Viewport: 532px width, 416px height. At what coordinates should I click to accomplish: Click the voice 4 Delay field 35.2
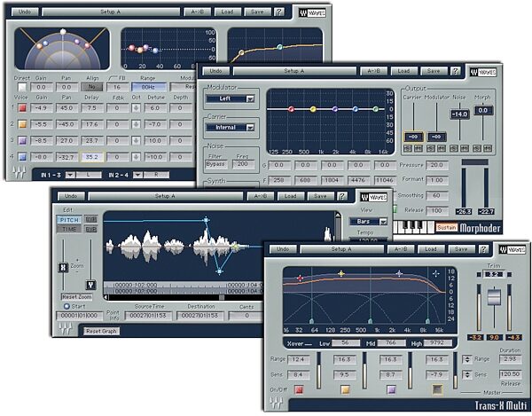point(92,157)
